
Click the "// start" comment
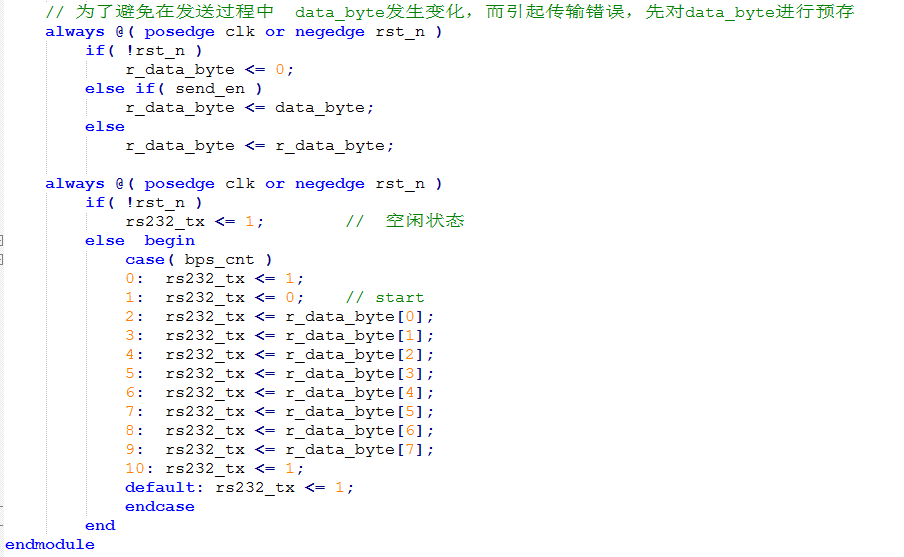[385, 298]
